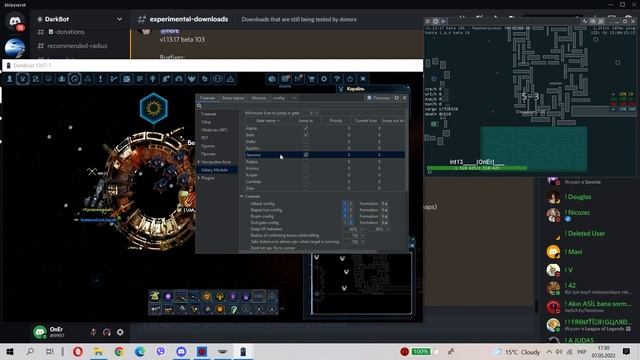Screen dimensions: 640x360
Task: Toggle Jump in checkbox for Beta gate
Action: [306, 135]
